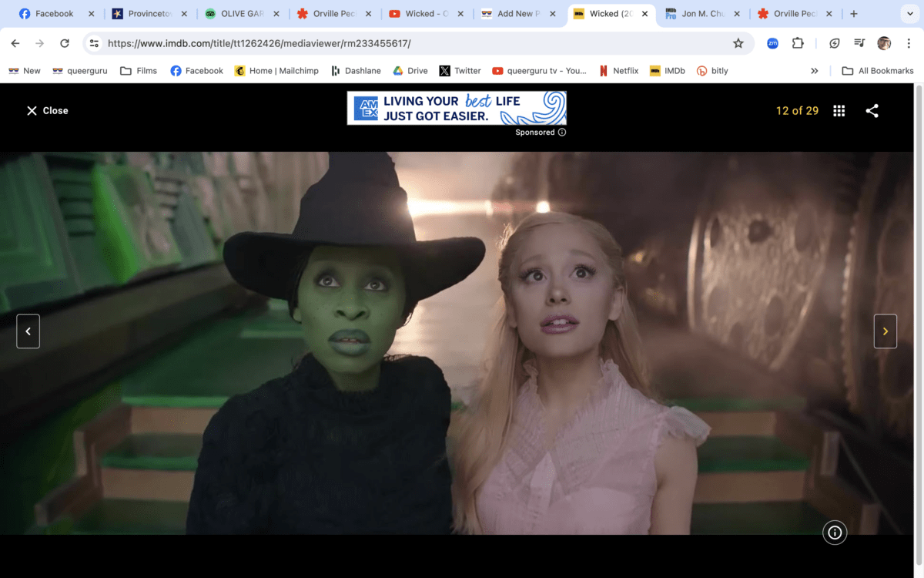This screenshot has width=924, height=578.
Task: Advance to the next photo with the right arrow
Action: 885,331
